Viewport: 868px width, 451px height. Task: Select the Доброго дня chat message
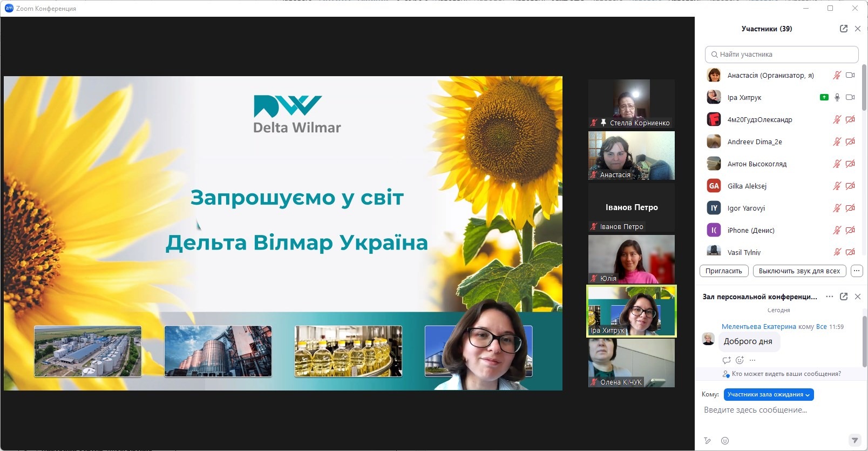[x=748, y=341]
